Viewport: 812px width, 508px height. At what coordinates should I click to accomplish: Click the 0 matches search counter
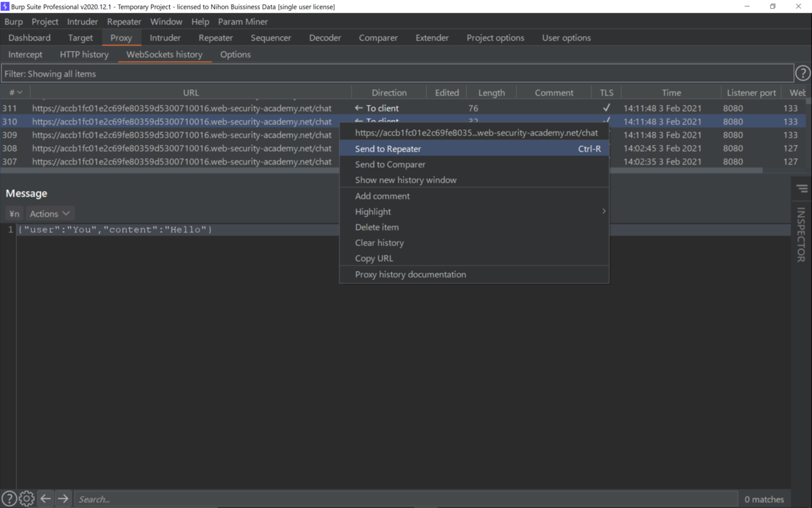tap(764, 499)
